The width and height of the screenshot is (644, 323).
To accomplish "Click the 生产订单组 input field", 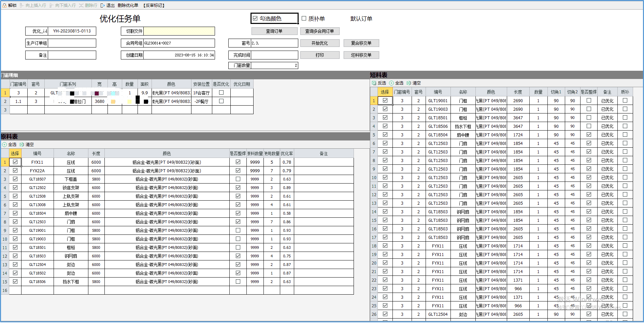I will 72,43.
